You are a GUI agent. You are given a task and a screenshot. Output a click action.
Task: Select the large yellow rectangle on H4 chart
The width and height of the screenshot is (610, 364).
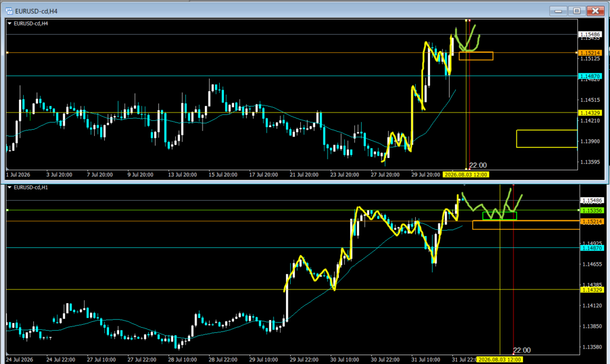pyautogui.click(x=547, y=139)
